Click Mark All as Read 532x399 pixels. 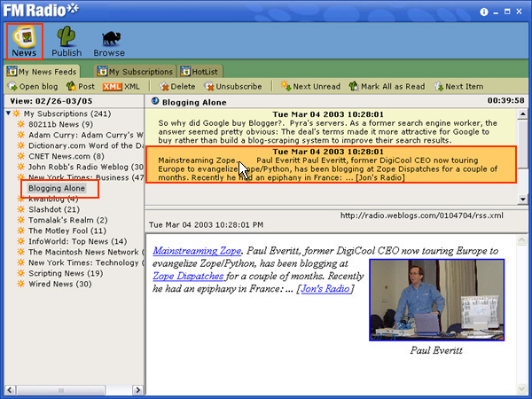(387, 87)
